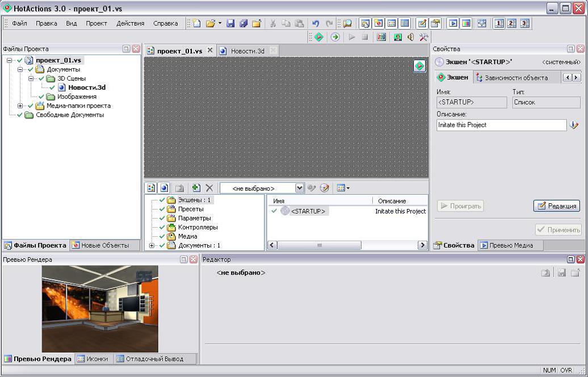
Task: Open the wrench and hammer tools icon
Action: 424,37
